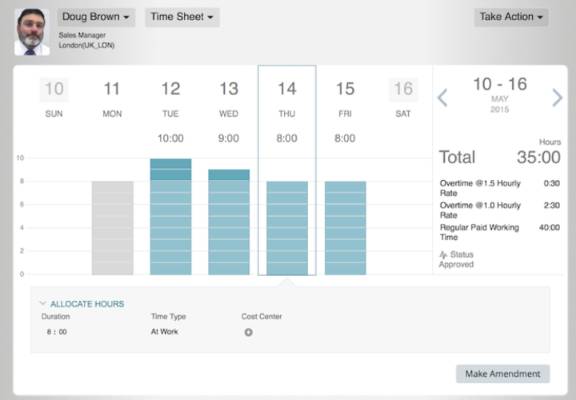Click the 2:30 overtime value
Screen dimensions: 576x400
pos(552,205)
